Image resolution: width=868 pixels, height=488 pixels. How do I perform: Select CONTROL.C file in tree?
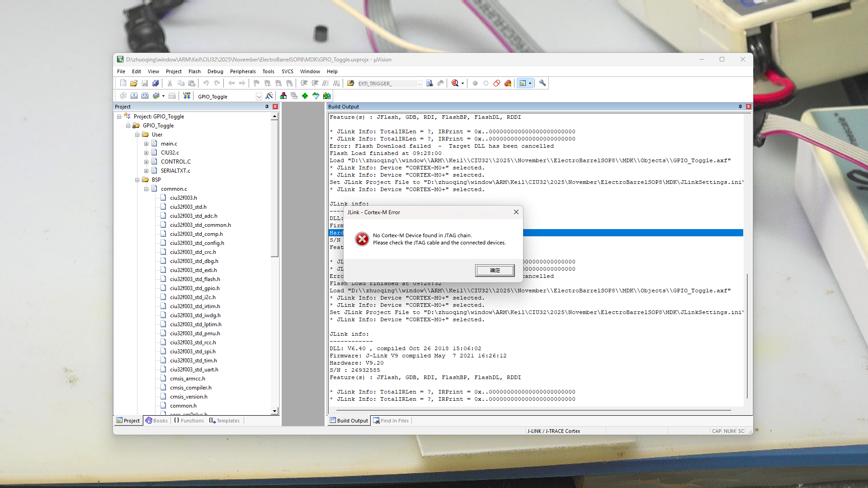click(x=175, y=162)
